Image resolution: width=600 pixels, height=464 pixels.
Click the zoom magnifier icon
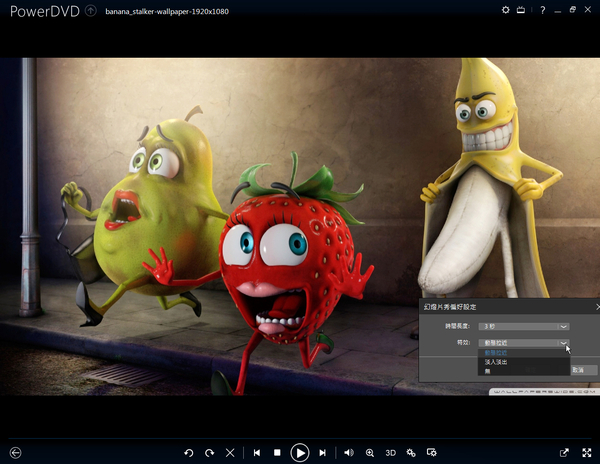tap(370, 453)
